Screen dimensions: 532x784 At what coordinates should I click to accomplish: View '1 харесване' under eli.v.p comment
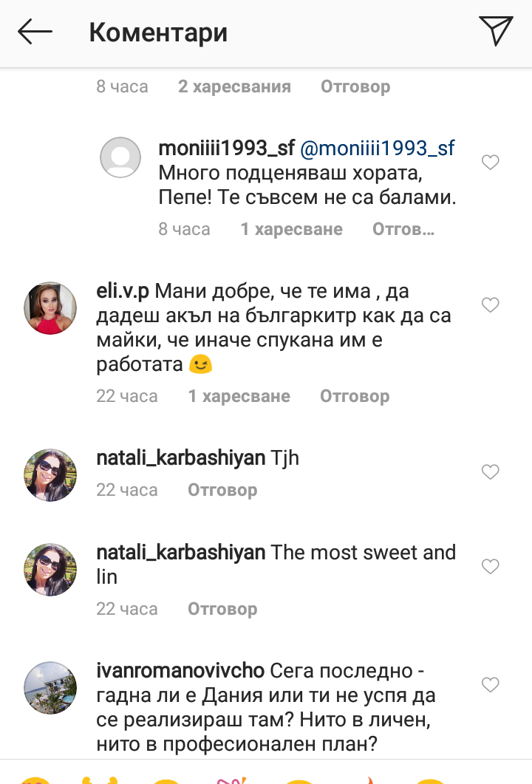[x=239, y=396]
